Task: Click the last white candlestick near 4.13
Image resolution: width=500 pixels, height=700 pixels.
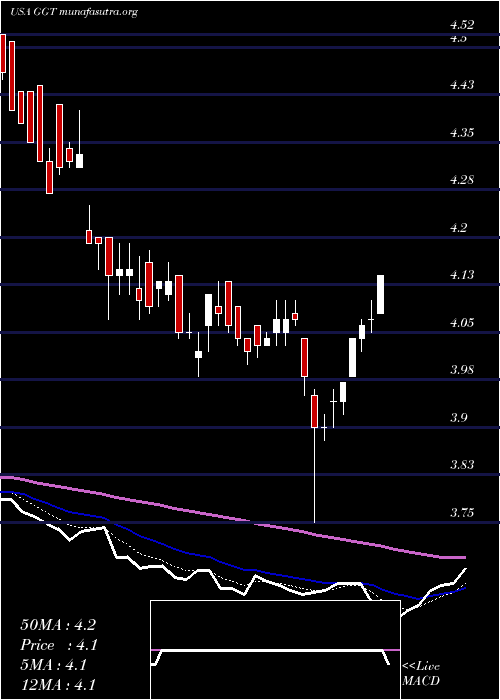Action: tap(381, 295)
